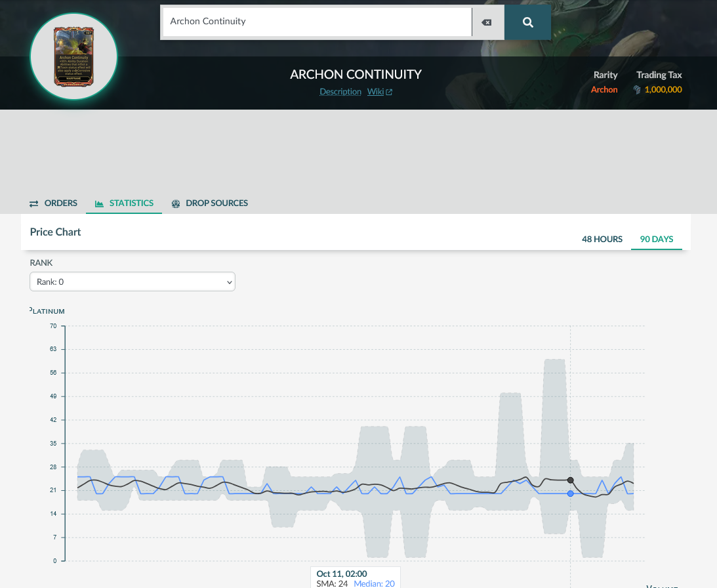Click the Archon Continuity search input
Screen dimensions: 717x588
pos(318,22)
